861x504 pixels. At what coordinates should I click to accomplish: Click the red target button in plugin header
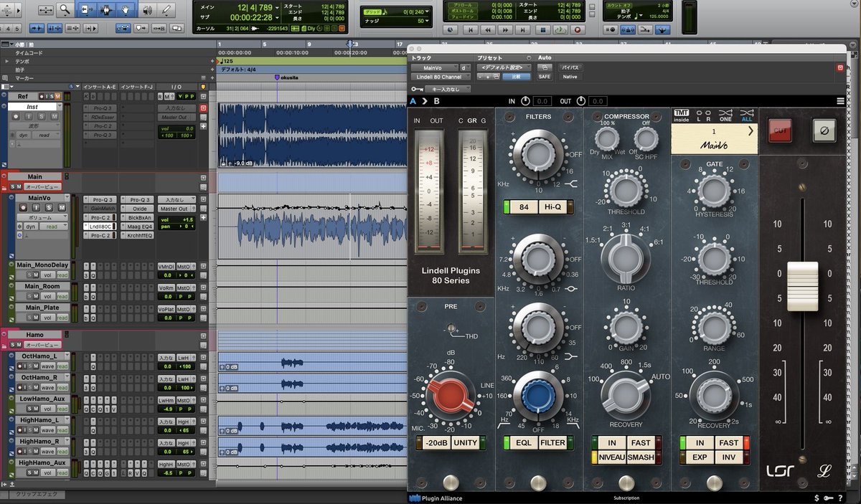click(840, 67)
